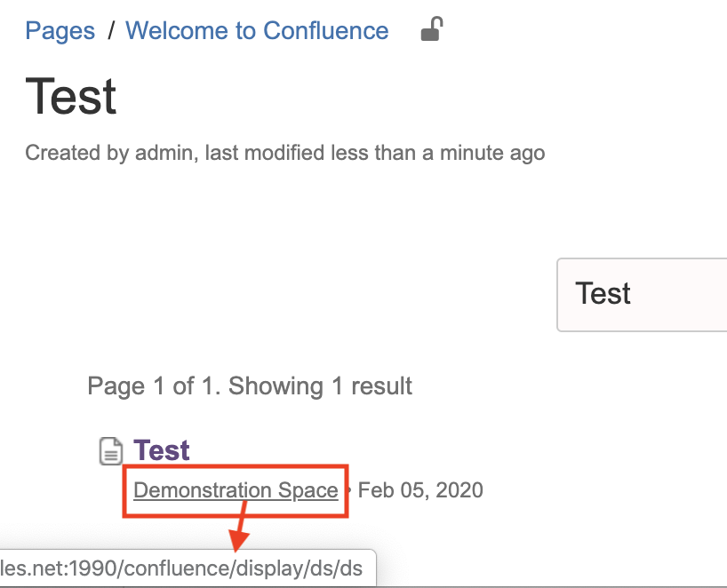Click the Page 1 of 1 text

tap(155, 386)
